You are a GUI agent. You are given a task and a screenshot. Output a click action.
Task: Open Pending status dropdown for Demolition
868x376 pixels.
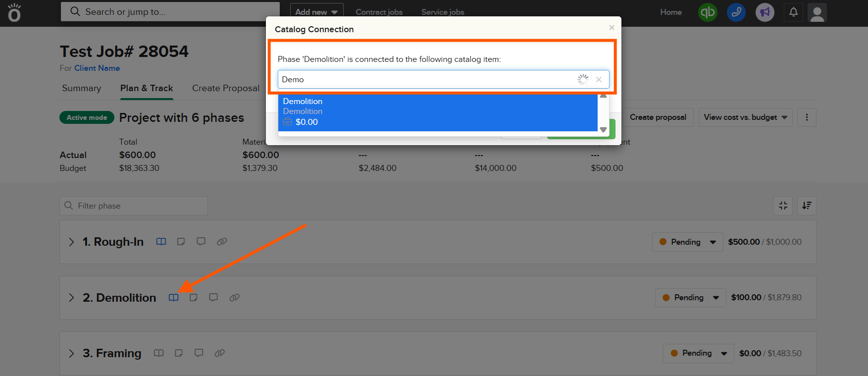(690, 298)
